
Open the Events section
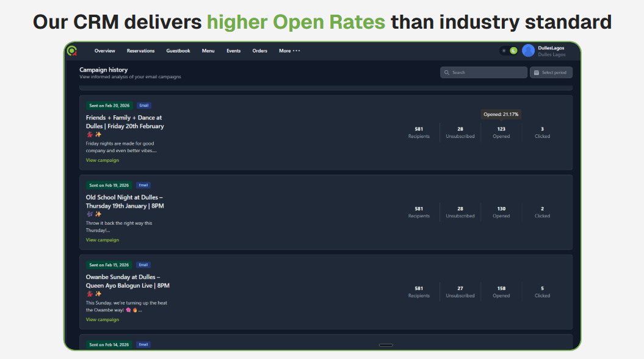click(233, 51)
